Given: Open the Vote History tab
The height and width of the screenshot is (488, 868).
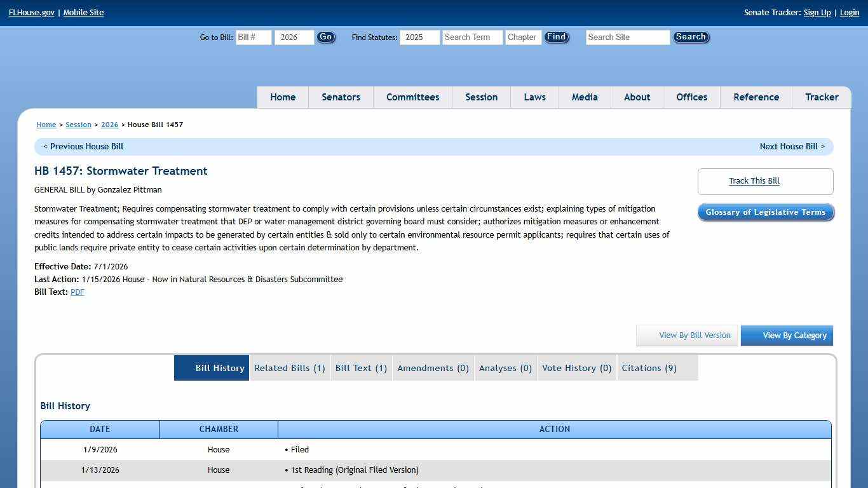Looking at the screenshot, I should pyautogui.click(x=577, y=367).
